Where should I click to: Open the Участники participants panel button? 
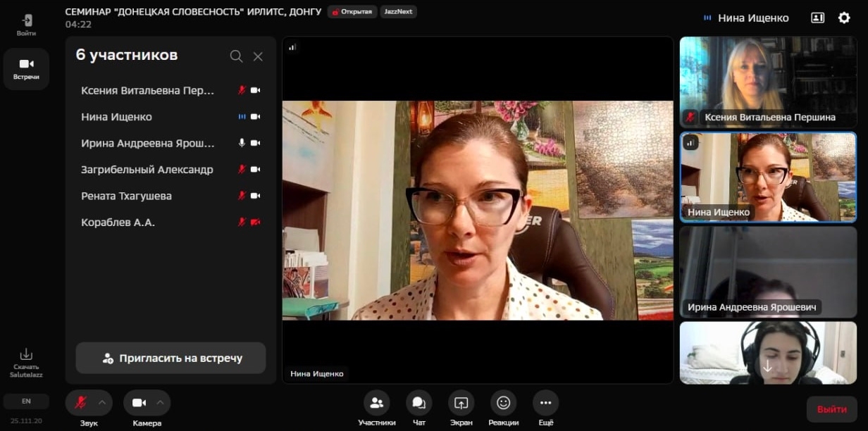point(376,403)
